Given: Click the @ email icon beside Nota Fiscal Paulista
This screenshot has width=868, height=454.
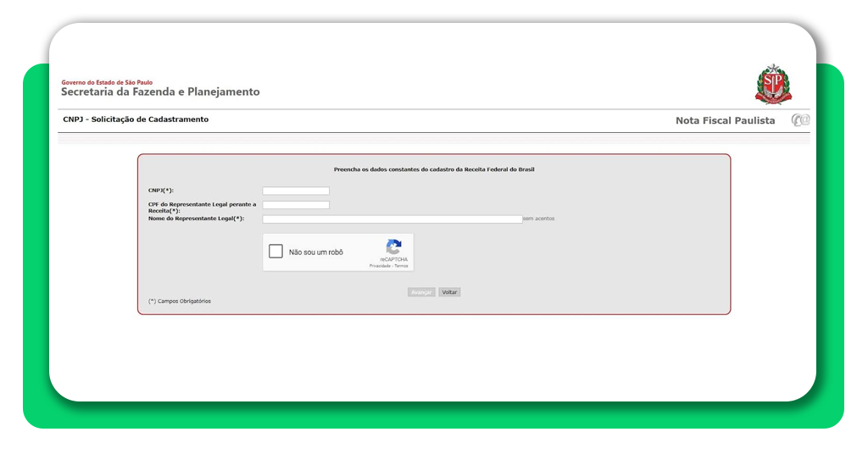Looking at the screenshot, I should click(x=800, y=120).
